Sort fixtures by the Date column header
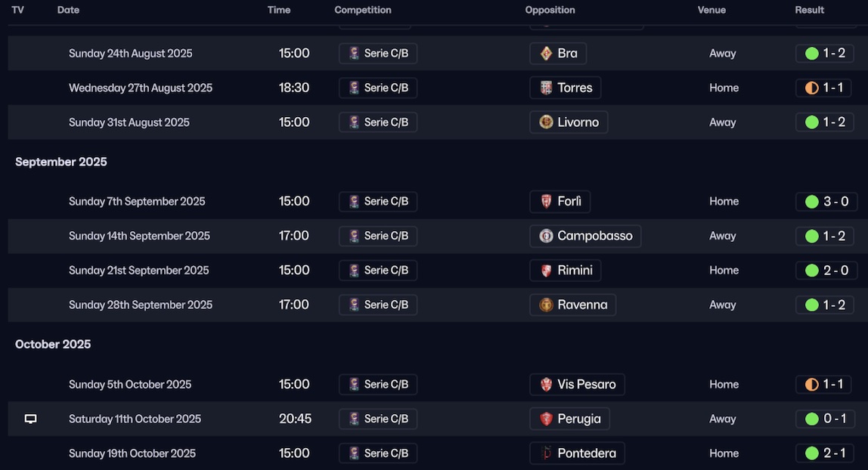This screenshot has width=868, height=470. pos(68,11)
